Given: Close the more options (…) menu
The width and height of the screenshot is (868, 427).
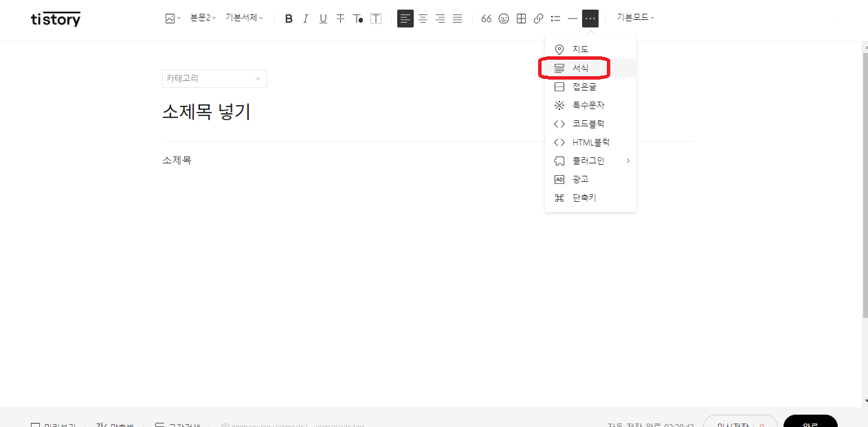Looking at the screenshot, I should tap(590, 19).
